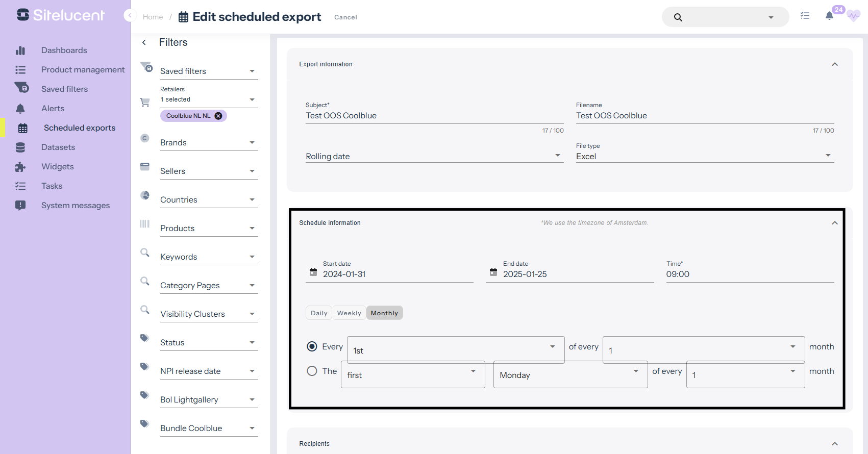Click the Home breadcrumb link

click(x=153, y=17)
